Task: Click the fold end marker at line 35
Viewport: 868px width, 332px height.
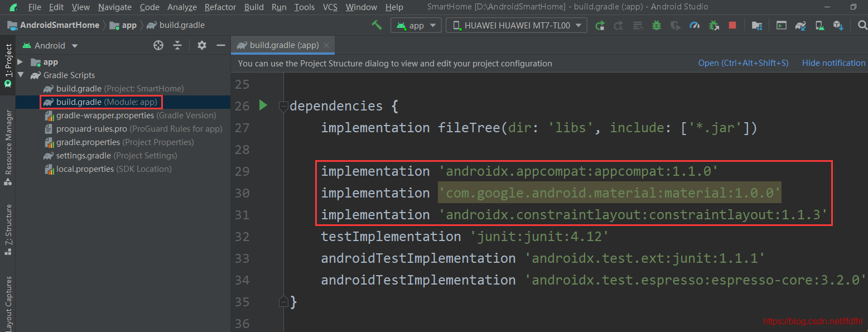Action: point(283,302)
